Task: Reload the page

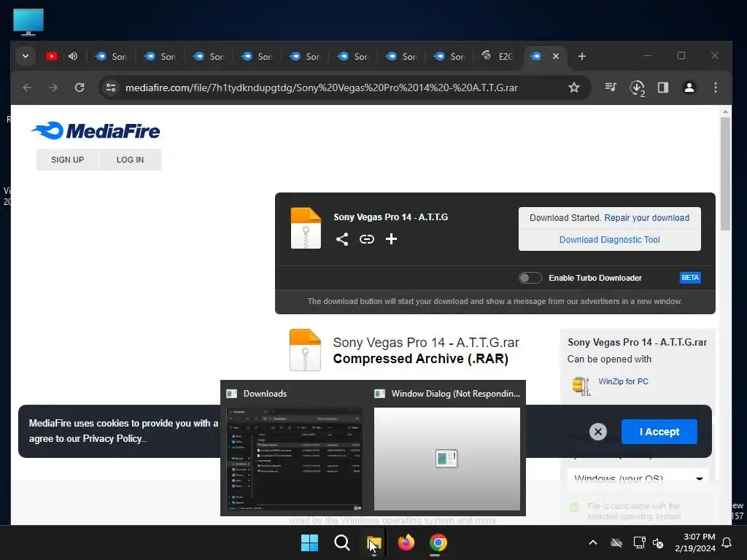Action: [x=80, y=87]
